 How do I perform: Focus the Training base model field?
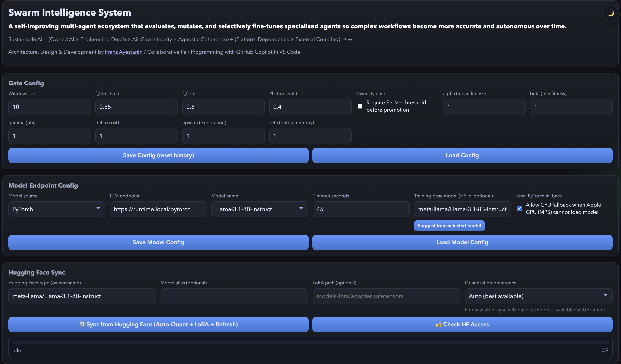462,209
